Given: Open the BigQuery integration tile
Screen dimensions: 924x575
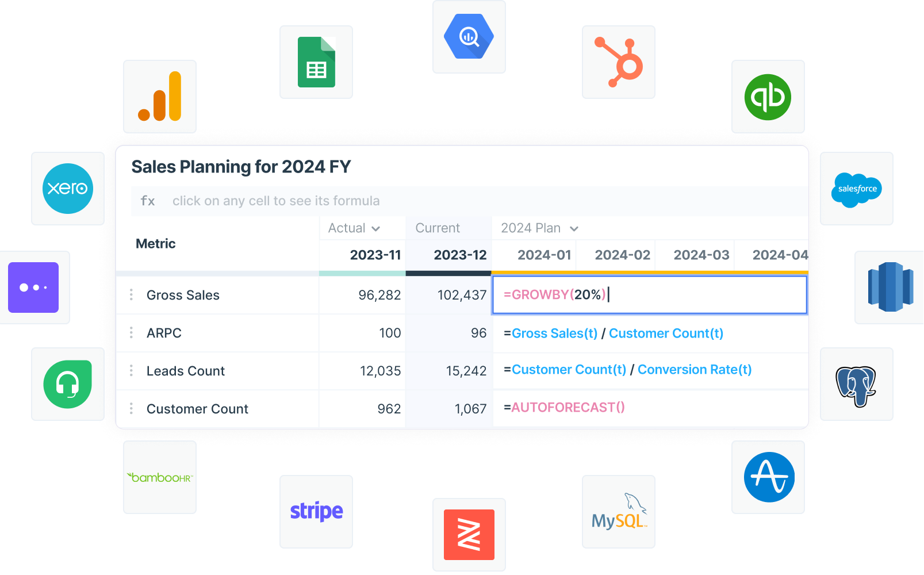Looking at the screenshot, I should tap(469, 37).
